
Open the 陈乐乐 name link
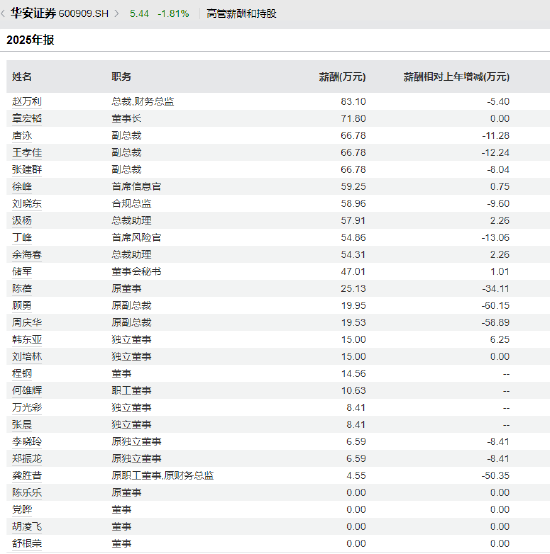pos(27,493)
